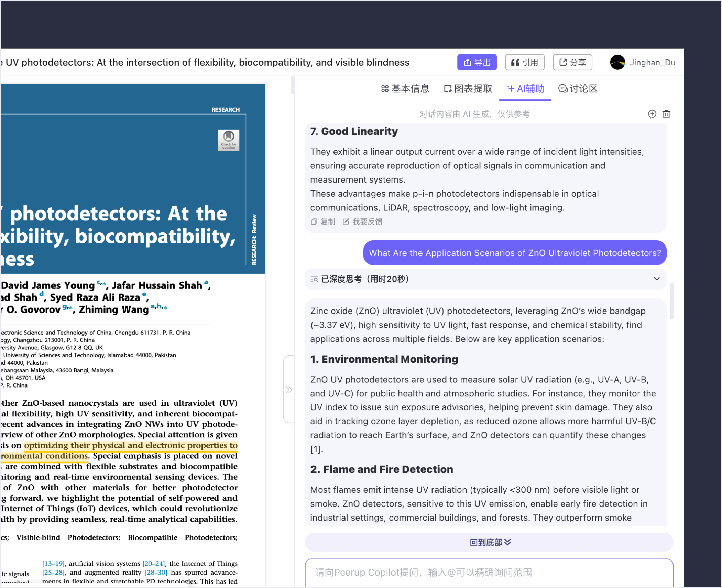
Task: Click the Check for updates badge on the paper
Action: click(228, 140)
